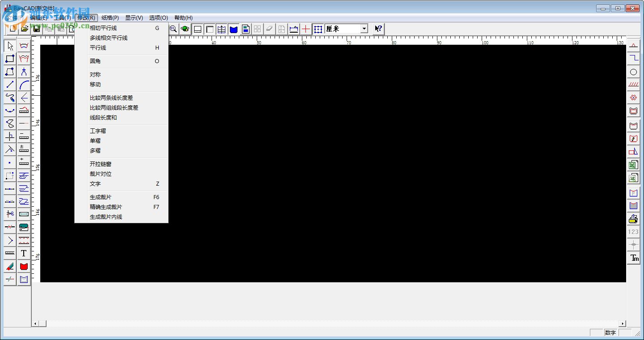This screenshot has width=644, height=340.
Task: Open the 帮助(H) menu
Action: point(183,18)
